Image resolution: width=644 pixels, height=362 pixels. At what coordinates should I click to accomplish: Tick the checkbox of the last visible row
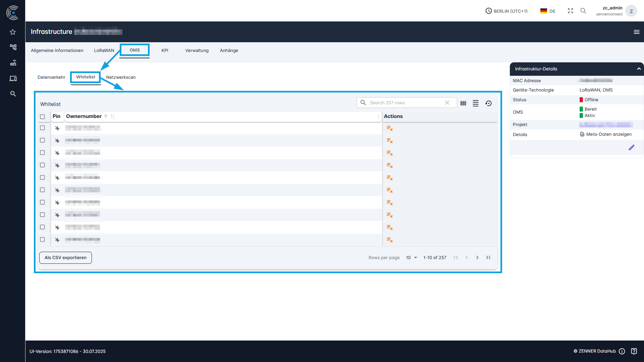(x=43, y=239)
